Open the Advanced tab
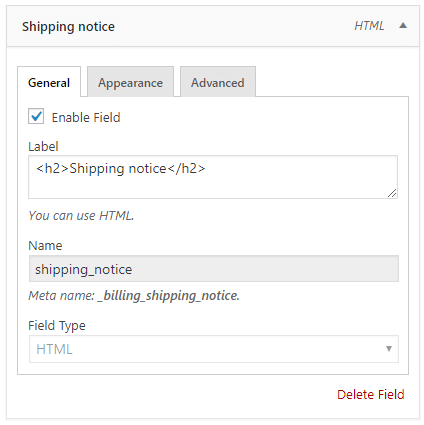The width and height of the screenshot is (424, 425). point(218,82)
